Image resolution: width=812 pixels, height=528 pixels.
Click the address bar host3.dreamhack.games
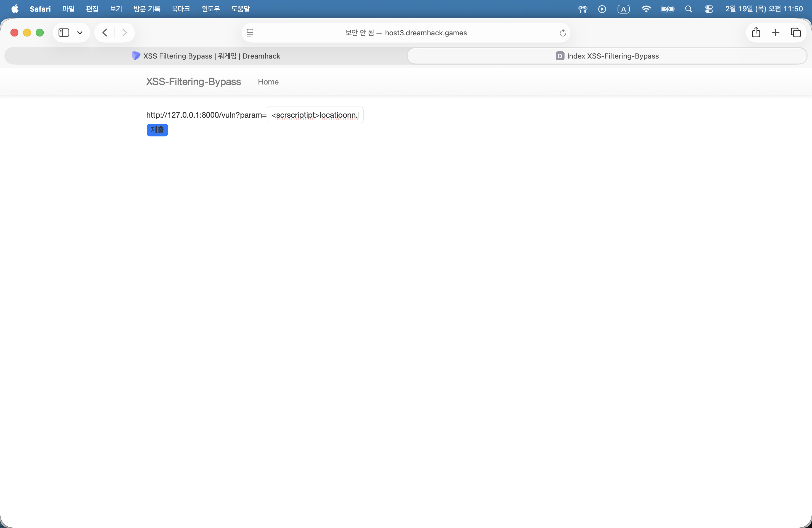pos(406,33)
